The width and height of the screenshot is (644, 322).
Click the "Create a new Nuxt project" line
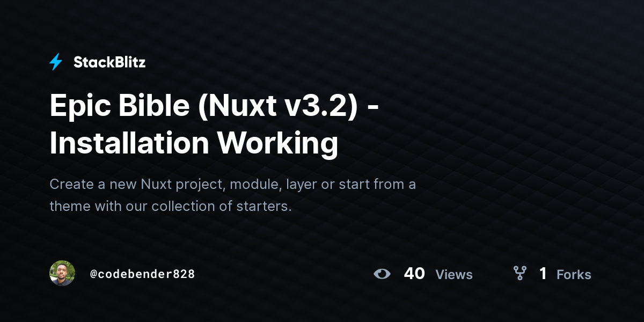point(233,185)
